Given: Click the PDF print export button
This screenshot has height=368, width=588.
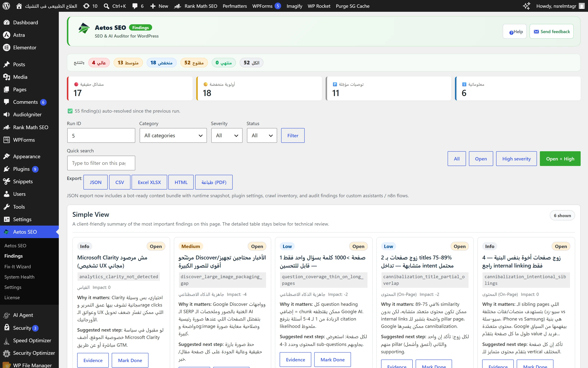Looking at the screenshot, I should coord(214,182).
